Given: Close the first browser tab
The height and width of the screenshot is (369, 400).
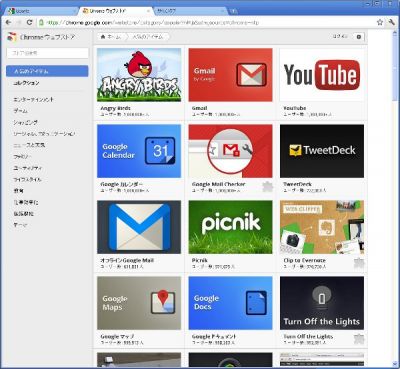Looking at the screenshot, I should (x=75, y=11).
